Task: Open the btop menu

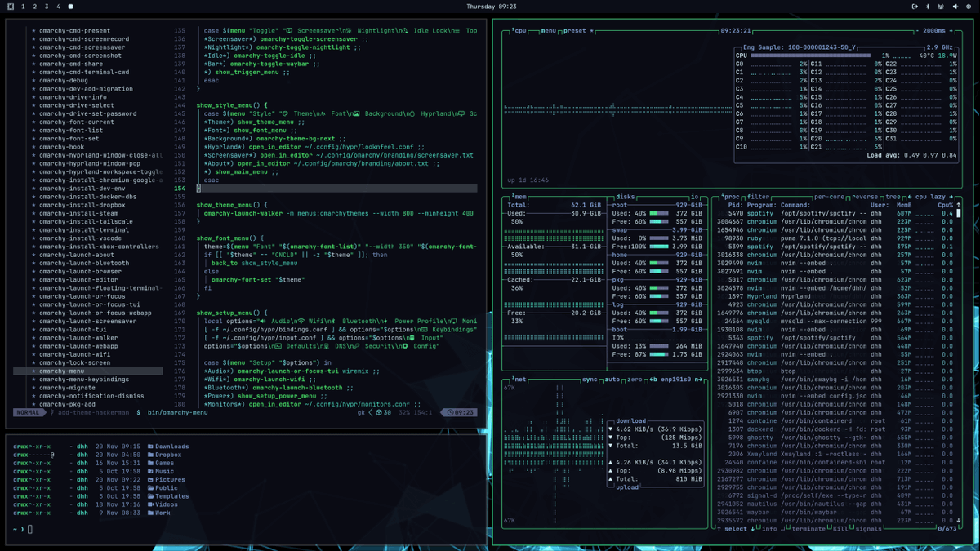Action: [547, 32]
